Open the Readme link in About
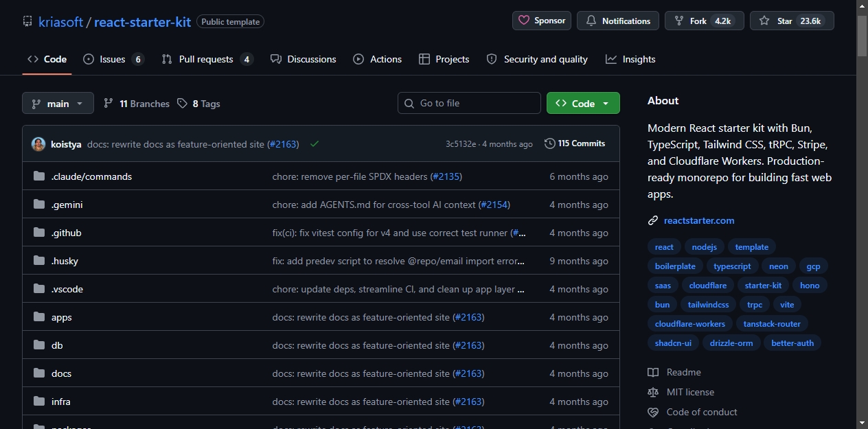This screenshot has height=429, width=868. click(684, 372)
